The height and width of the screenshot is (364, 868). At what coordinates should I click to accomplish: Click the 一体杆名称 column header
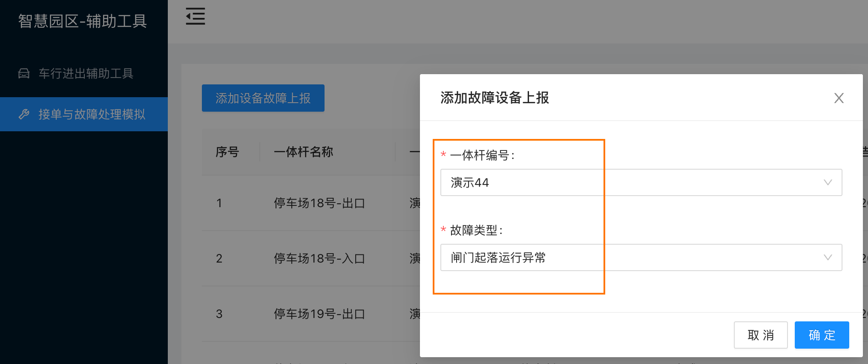(x=304, y=152)
